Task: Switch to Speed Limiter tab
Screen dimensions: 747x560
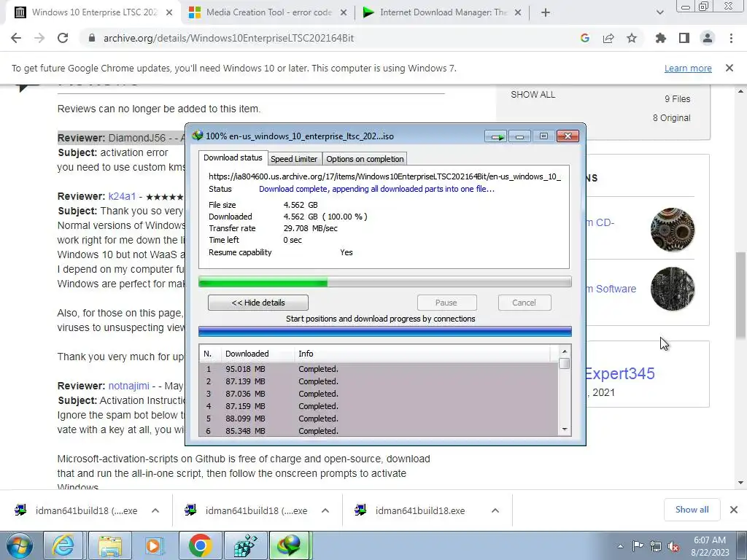Action: coord(294,159)
